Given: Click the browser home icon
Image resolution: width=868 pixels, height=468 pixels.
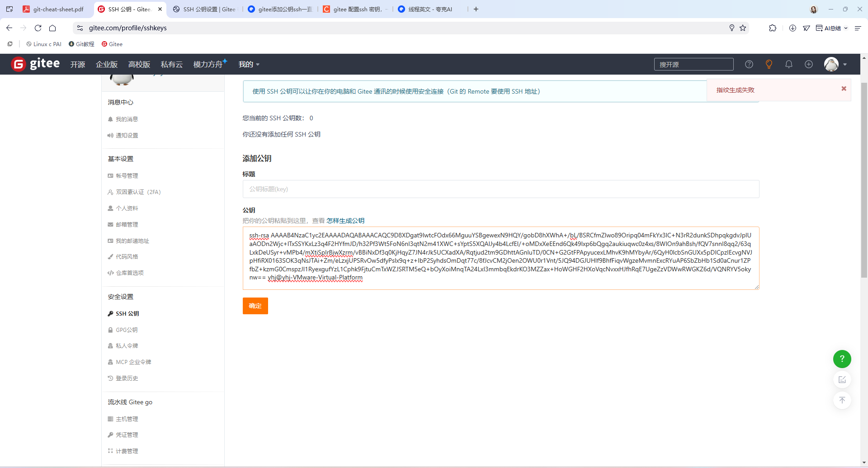Looking at the screenshot, I should pyautogui.click(x=52, y=28).
